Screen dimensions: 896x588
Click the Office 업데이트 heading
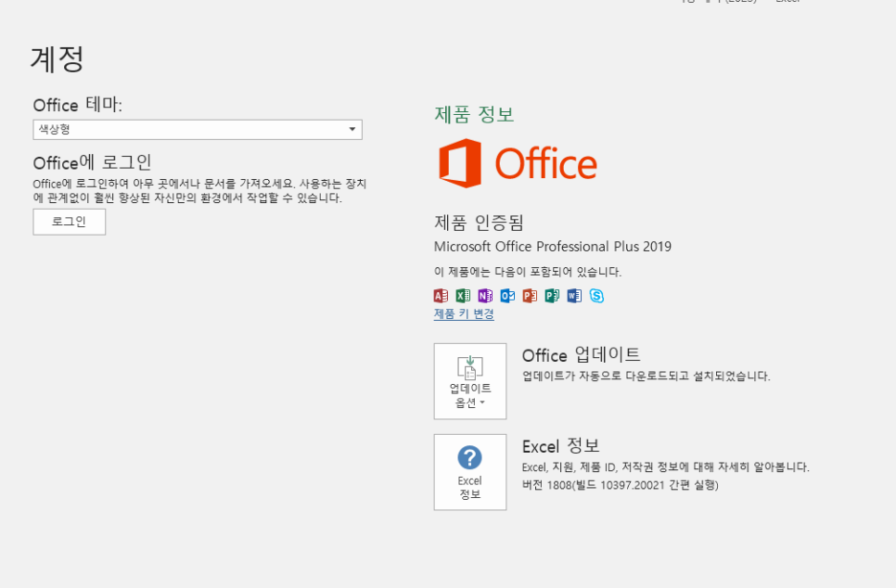(582, 354)
